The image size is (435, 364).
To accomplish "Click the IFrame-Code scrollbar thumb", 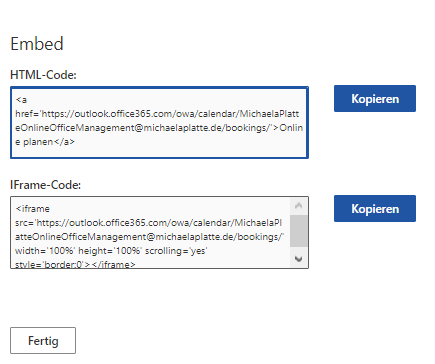I will (x=299, y=231).
